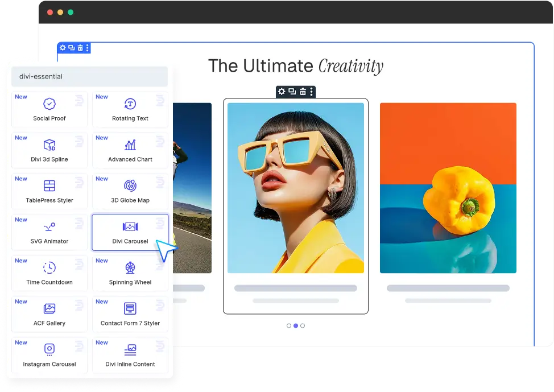The image size is (554, 392).
Task: Choose the Rotating Text module
Action: coord(130,109)
